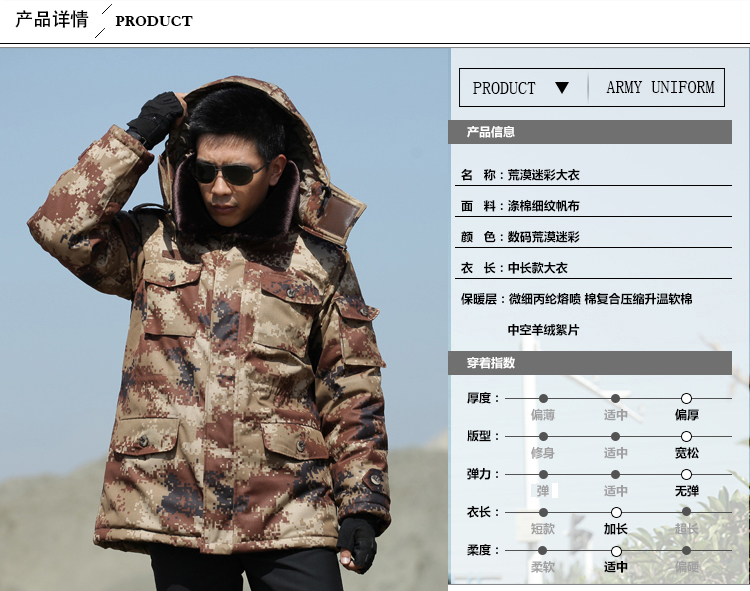Choose the 适中 softness dot

pos(616,551)
